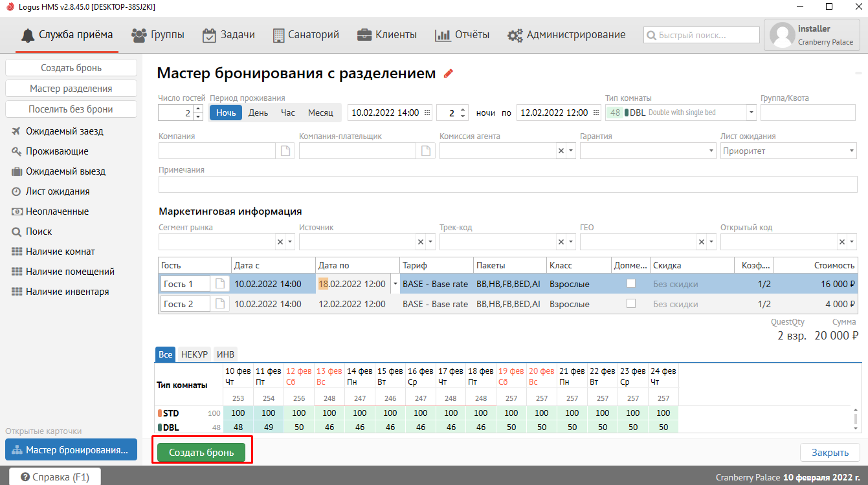The width and height of the screenshot is (868, 485).
Task: Click the Закрыть button
Action: point(830,453)
